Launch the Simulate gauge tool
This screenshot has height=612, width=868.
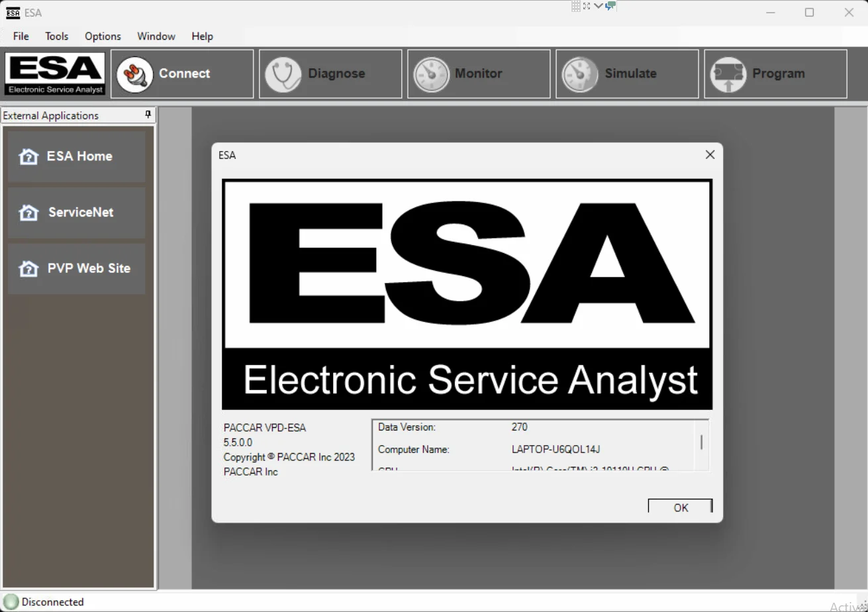pyautogui.click(x=580, y=74)
